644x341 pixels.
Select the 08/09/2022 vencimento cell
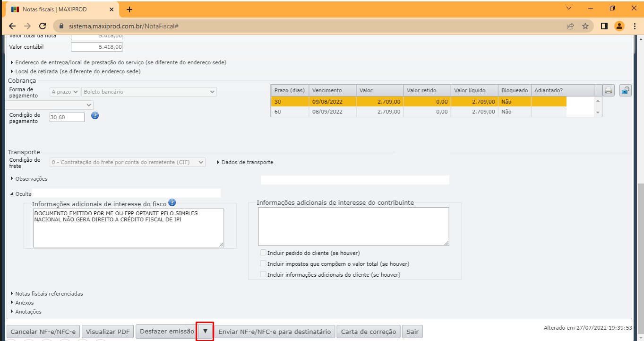click(332, 112)
